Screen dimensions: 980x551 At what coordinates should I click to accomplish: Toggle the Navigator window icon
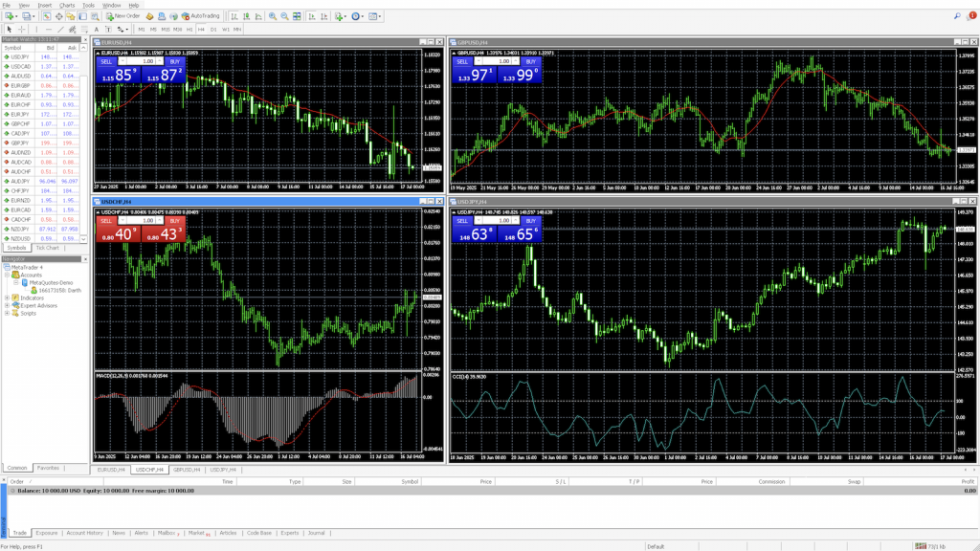[x=71, y=16]
